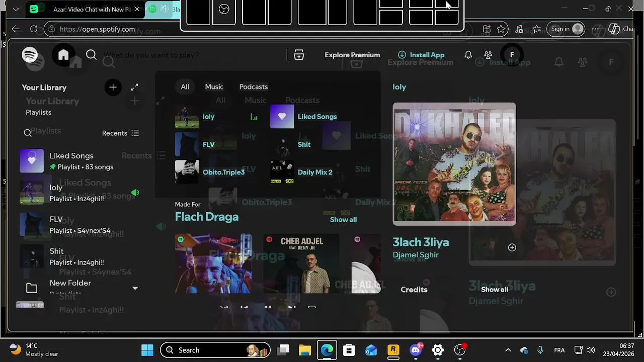Select the Podcasts filter tab
The height and width of the screenshot is (362, 644).
pyautogui.click(x=254, y=86)
